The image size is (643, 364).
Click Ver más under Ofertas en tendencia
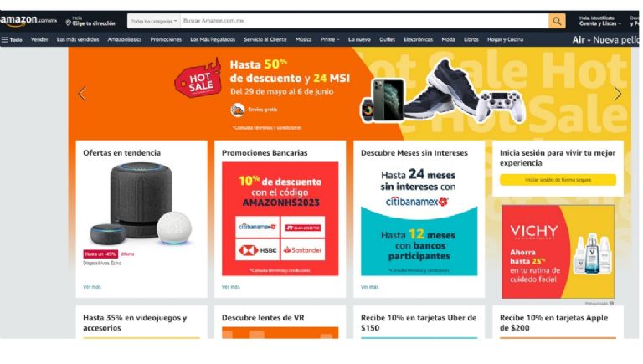92,287
